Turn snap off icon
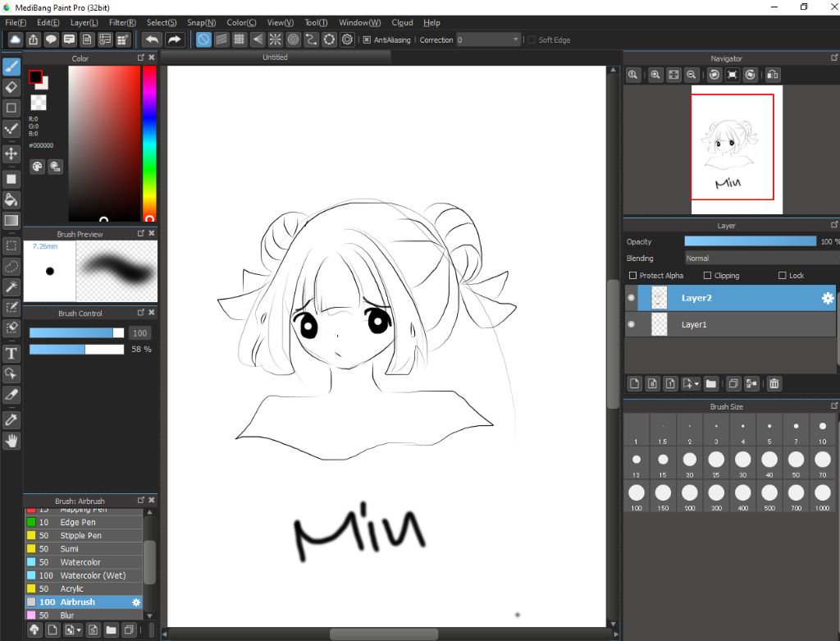 tap(203, 39)
